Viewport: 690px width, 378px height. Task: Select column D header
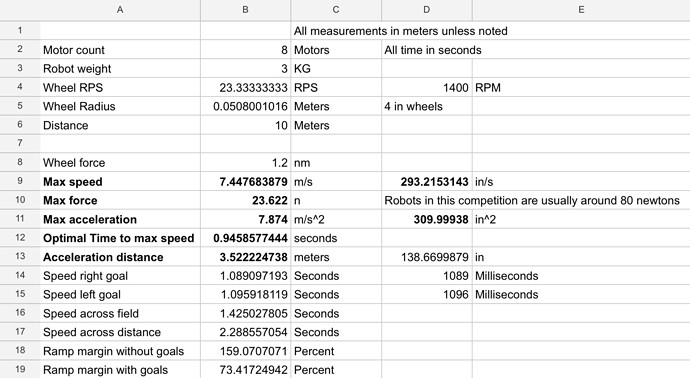[x=426, y=10]
